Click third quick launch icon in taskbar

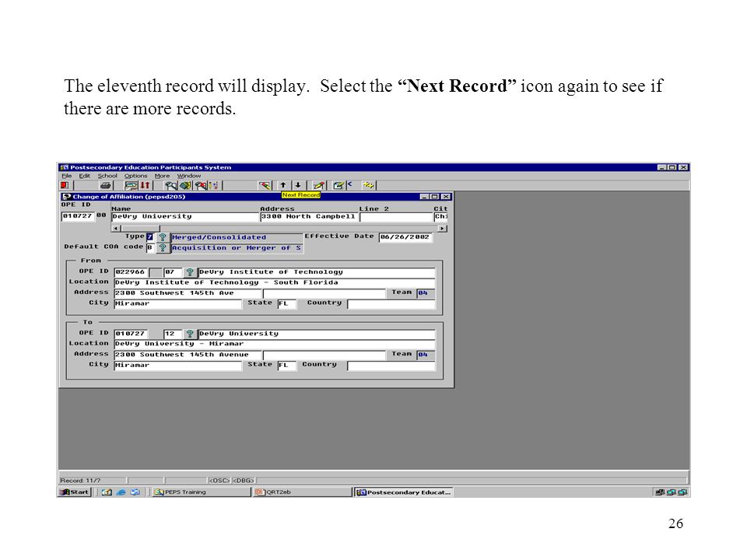tap(135, 492)
